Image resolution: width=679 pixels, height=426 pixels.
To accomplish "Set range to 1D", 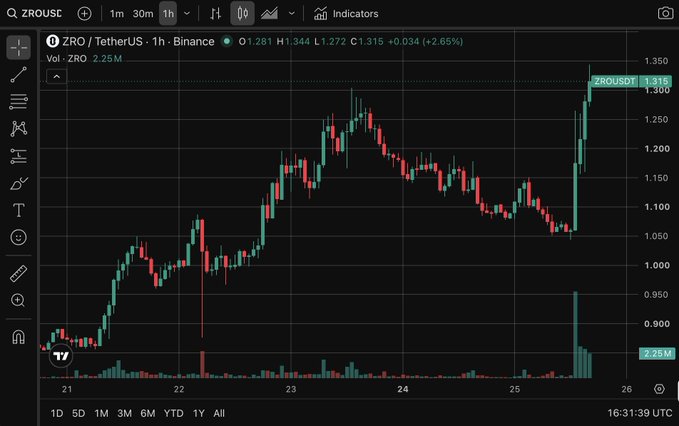I will point(57,413).
